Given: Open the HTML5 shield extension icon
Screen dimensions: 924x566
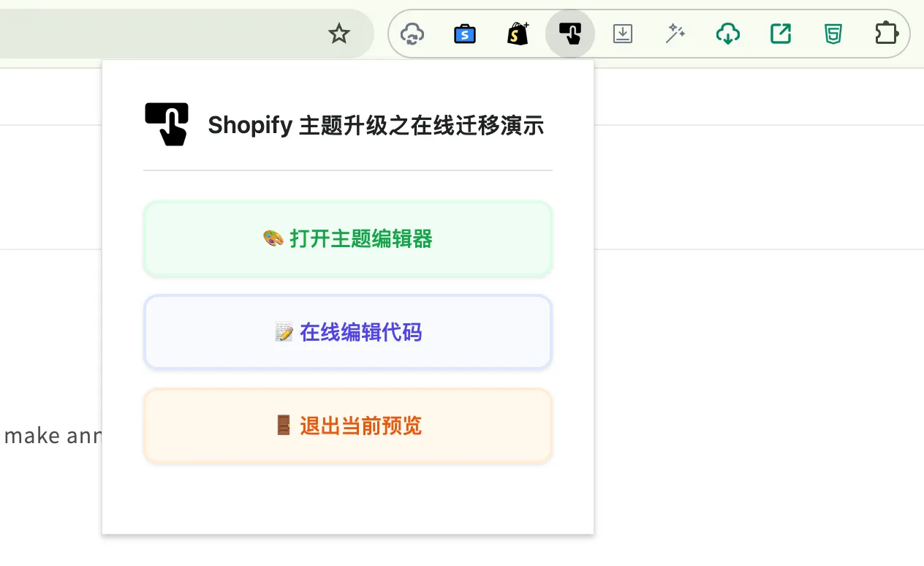Looking at the screenshot, I should 833,34.
